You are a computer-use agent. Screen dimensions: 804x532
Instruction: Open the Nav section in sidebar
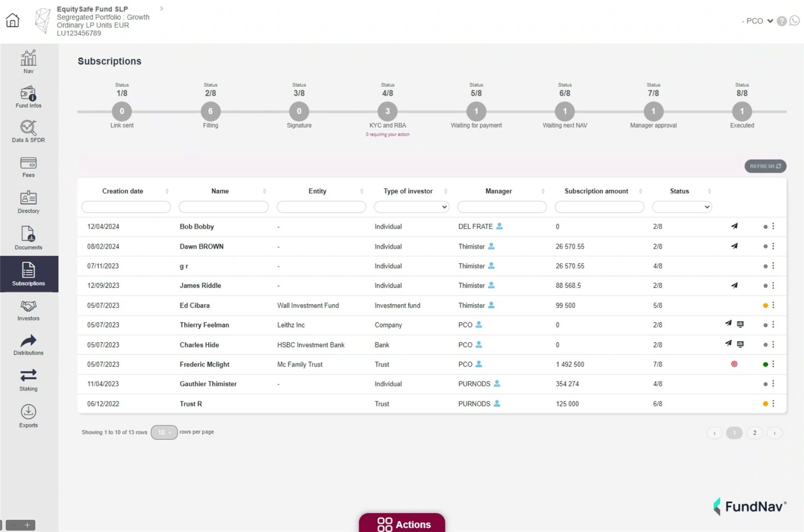(29, 62)
